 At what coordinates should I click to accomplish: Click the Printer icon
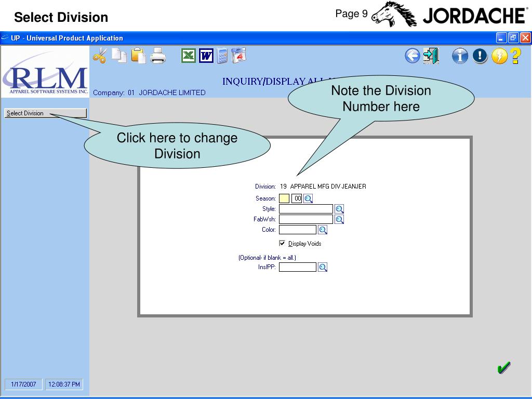[158, 56]
